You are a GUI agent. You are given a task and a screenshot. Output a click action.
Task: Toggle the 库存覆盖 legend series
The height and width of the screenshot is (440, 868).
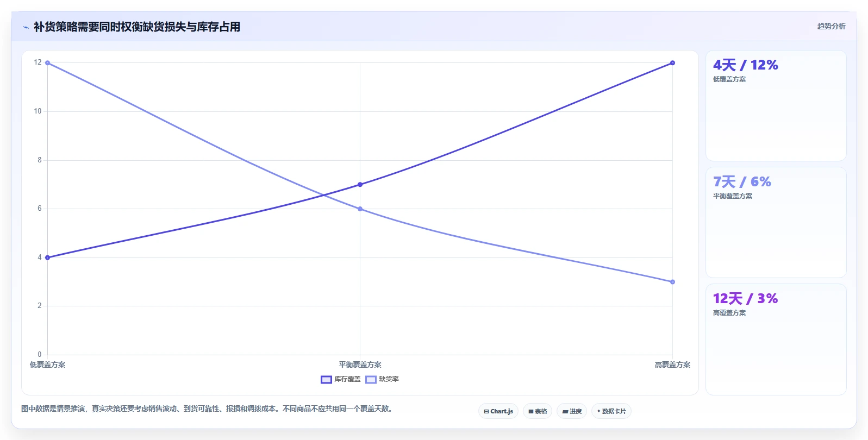(x=341, y=379)
